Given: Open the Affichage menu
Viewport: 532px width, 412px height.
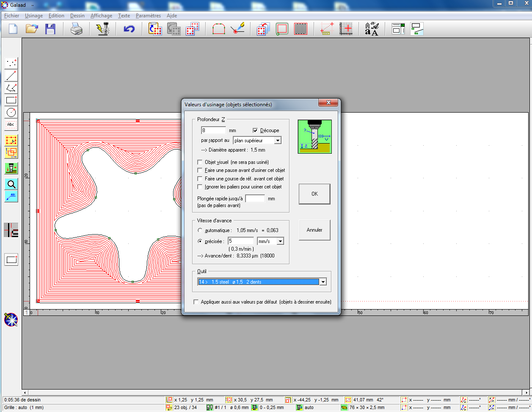Looking at the screenshot, I should [x=102, y=16].
